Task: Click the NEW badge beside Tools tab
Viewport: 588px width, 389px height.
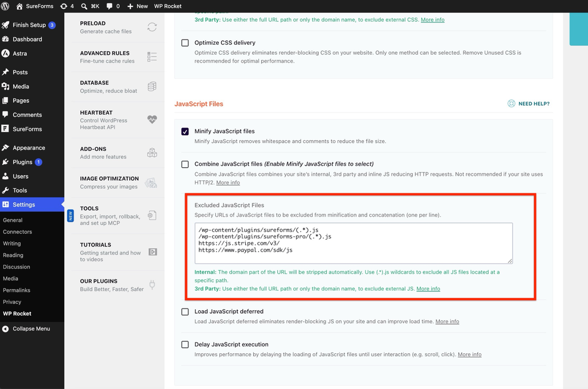Action: pos(70,215)
